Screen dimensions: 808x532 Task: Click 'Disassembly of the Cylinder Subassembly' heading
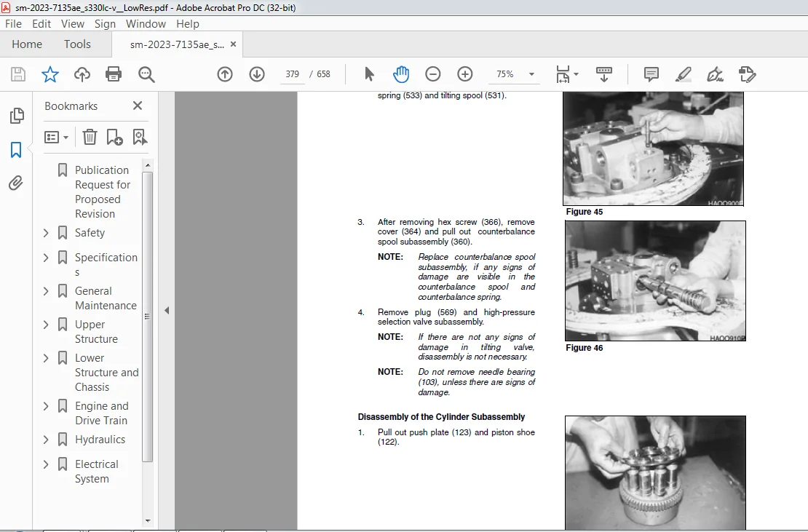[441, 416]
